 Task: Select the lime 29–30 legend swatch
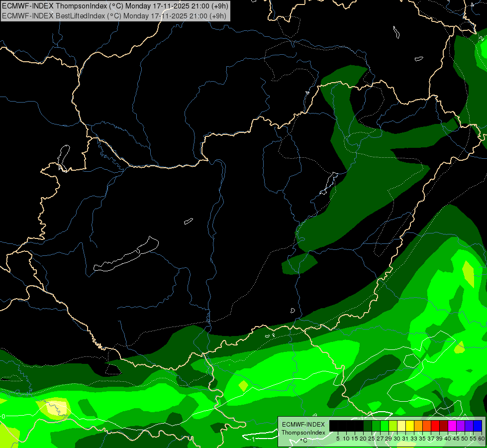coord(393,426)
